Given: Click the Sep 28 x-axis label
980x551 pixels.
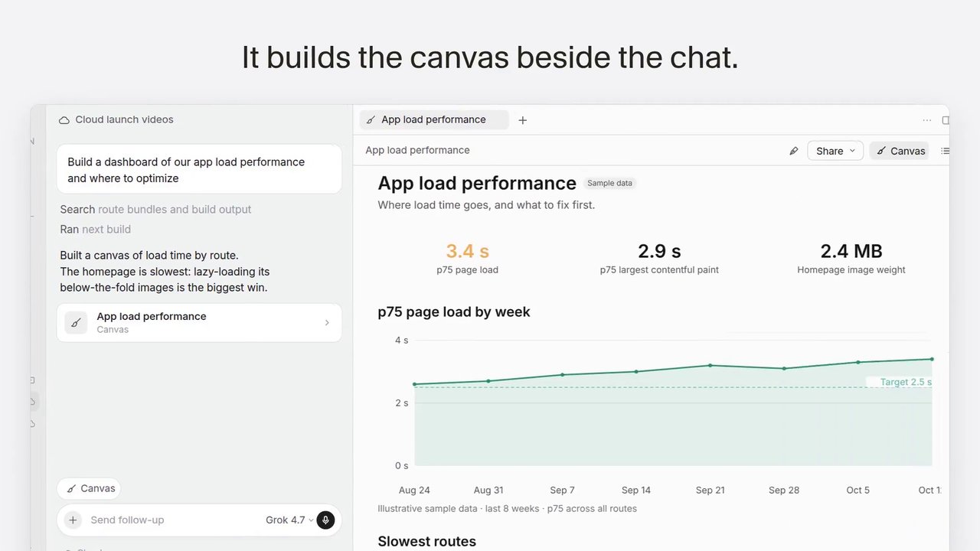Looking at the screenshot, I should coord(783,490).
